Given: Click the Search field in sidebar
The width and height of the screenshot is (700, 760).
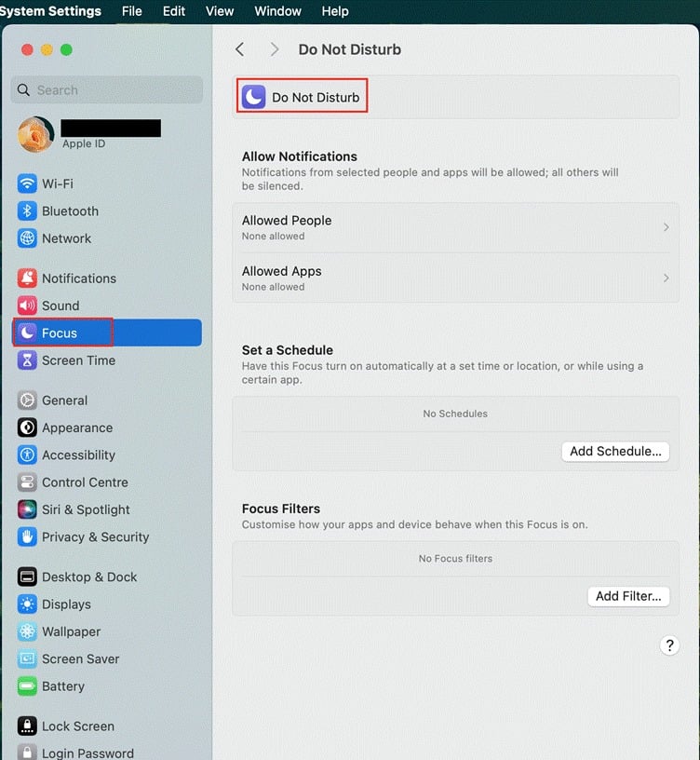Looking at the screenshot, I should (106, 89).
